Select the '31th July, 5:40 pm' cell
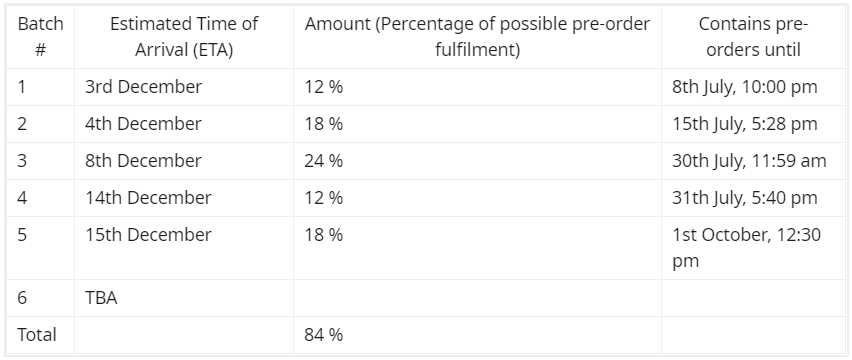The image size is (852, 360). (x=753, y=198)
